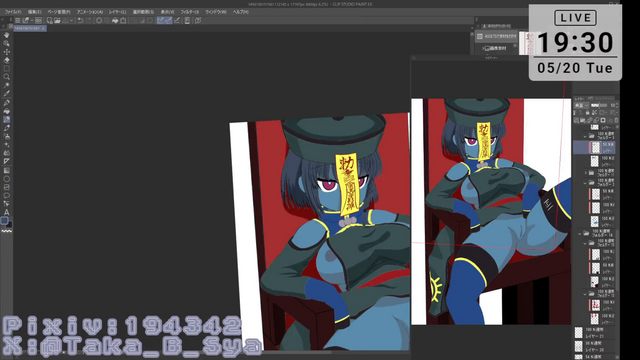The height and width of the screenshot is (360, 640).
Task: Click the transparent color swatch below main color
Action: pyautogui.click(x=7, y=231)
